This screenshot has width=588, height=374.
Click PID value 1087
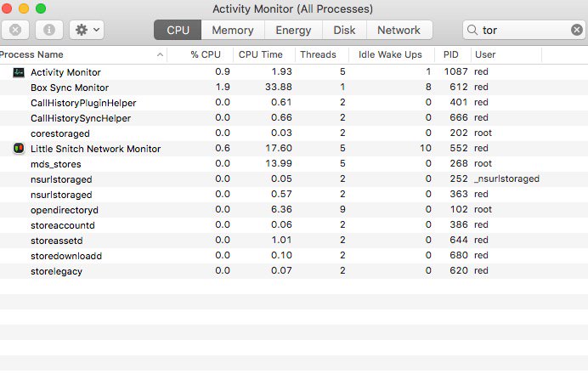pos(456,71)
